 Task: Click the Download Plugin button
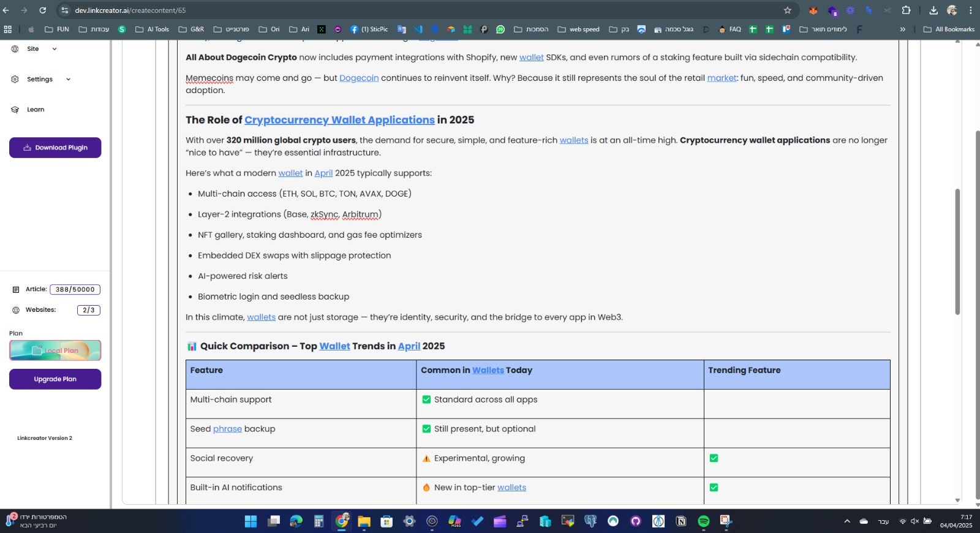coord(55,148)
